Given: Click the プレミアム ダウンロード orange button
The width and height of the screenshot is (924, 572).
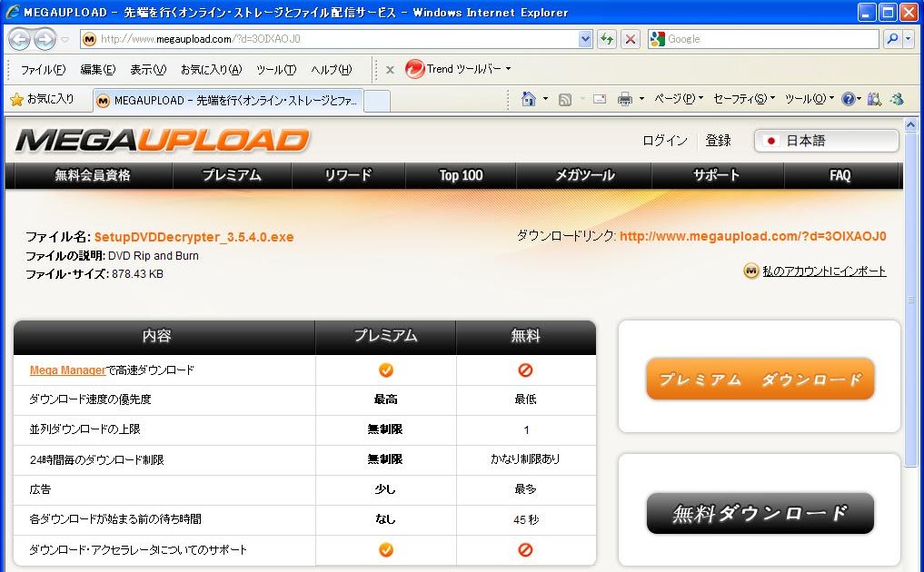Looking at the screenshot, I should 760,379.
